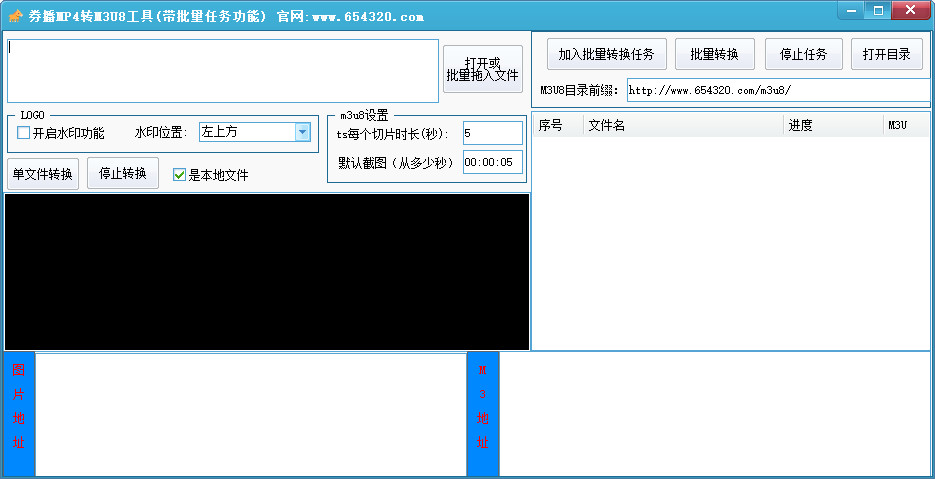Minimize the window
The image size is (935, 479).
click(x=852, y=11)
